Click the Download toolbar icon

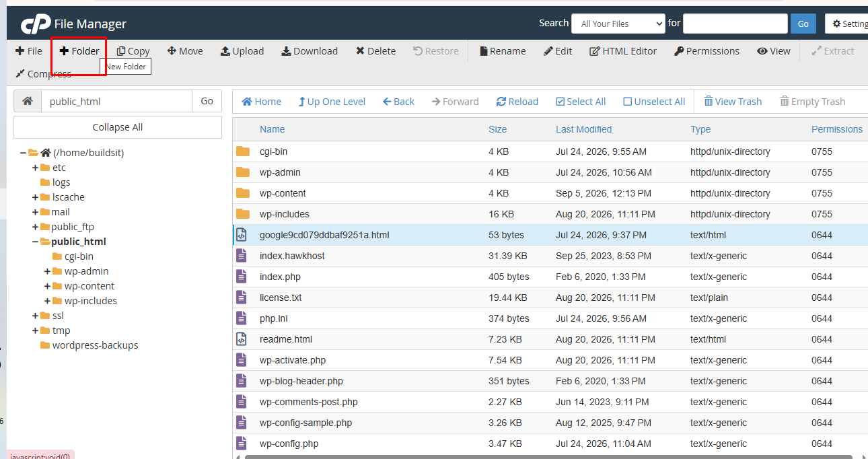310,51
